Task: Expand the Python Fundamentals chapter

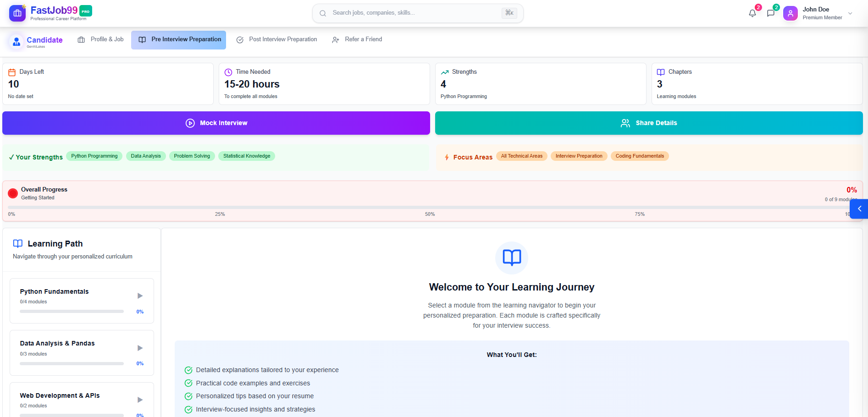Action: [x=140, y=296]
